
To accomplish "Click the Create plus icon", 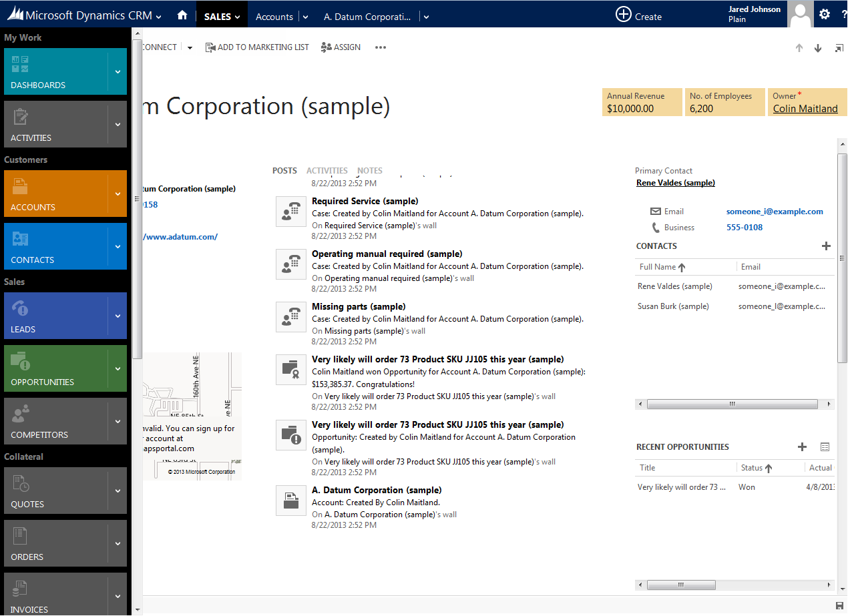I will coord(623,15).
